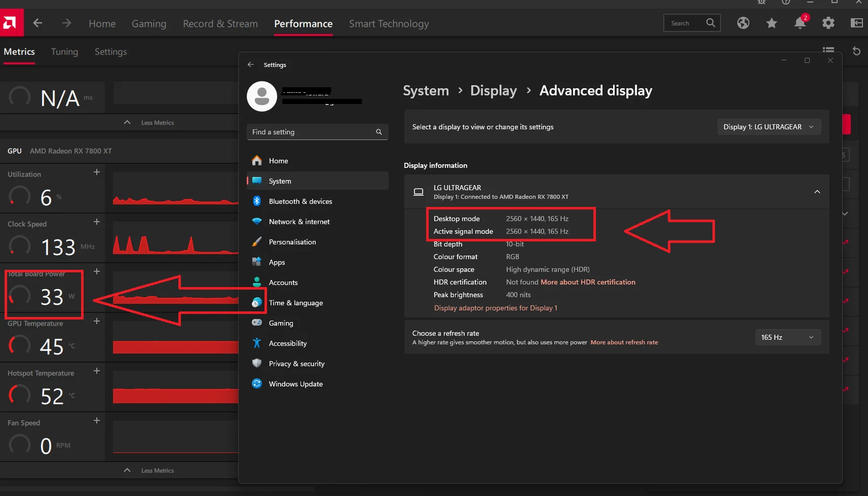Select Bluetooth & devices in Settings sidebar
The height and width of the screenshot is (496, 868).
(x=317, y=201)
